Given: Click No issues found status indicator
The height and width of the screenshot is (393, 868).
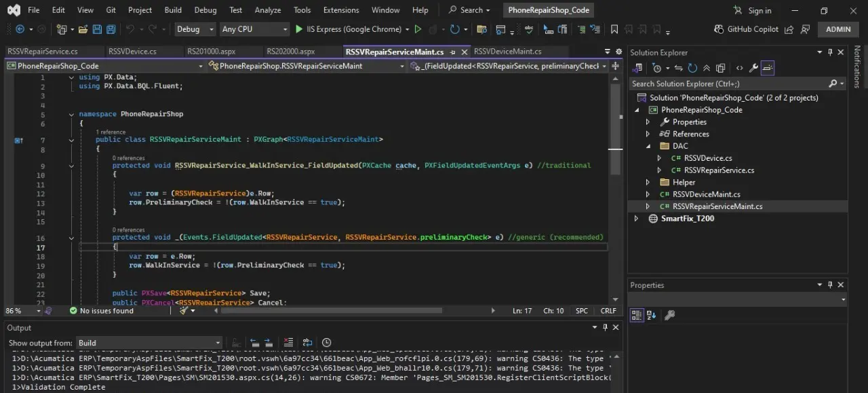Looking at the screenshot, I should tap(101, 311).
